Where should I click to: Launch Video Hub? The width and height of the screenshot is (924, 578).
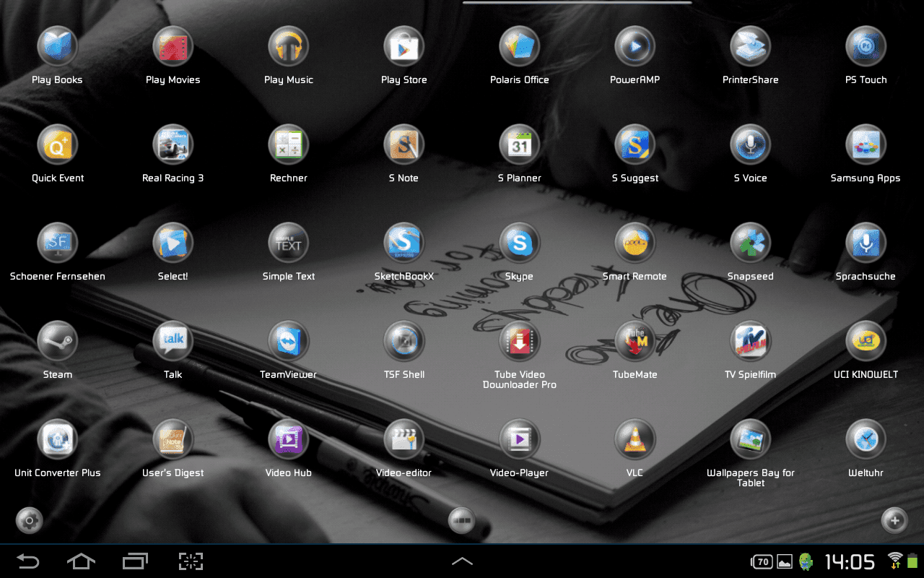289,440
